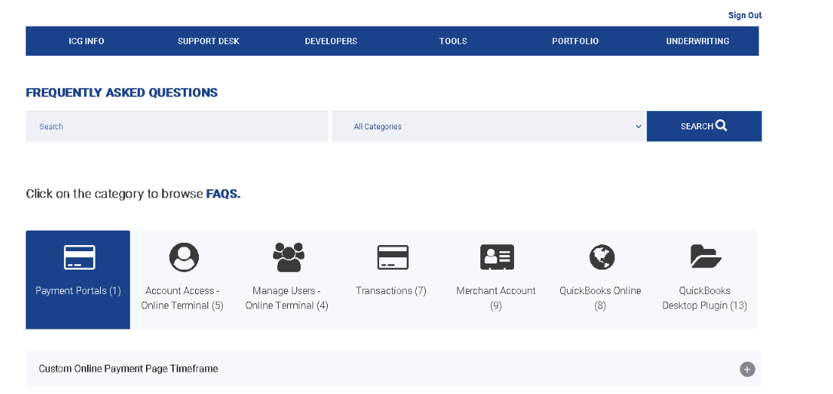Screen dimensions: 833x394
Task: Select the QuickBooks Online (8) category label
Action: (x=600, y=298)
